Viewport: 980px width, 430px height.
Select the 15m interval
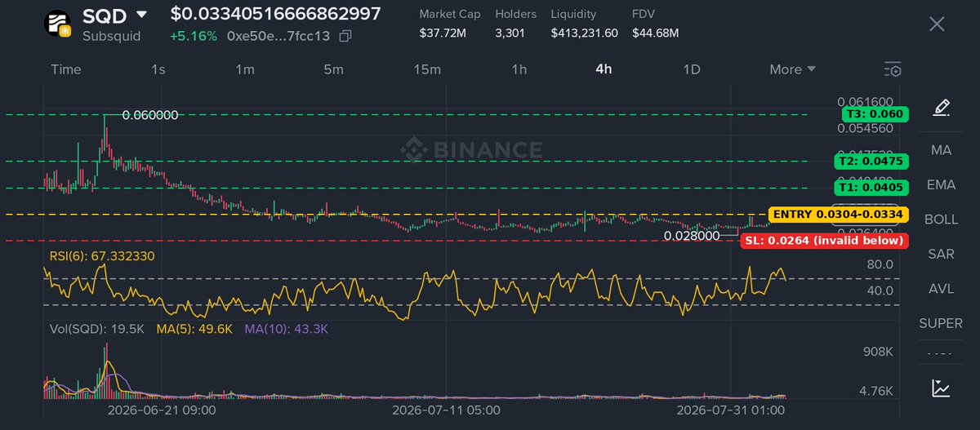[427, 69]
